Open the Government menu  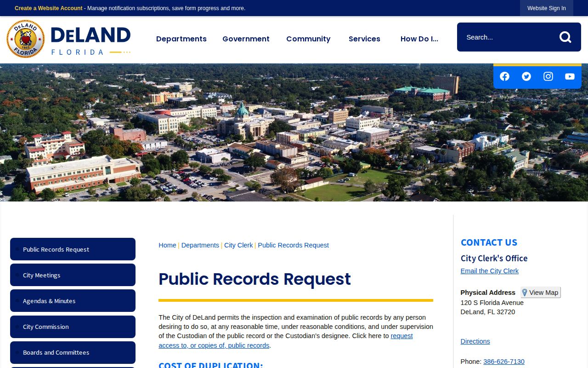(246, 39)
